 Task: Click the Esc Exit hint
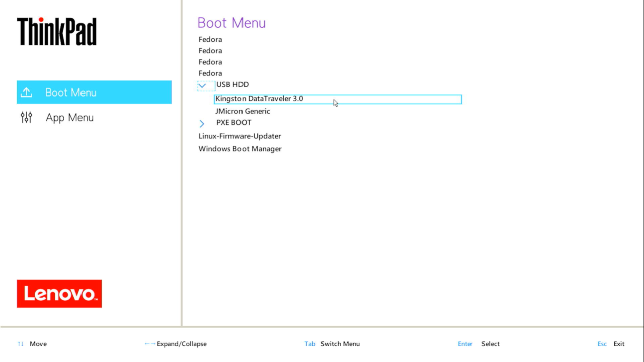click(x=611, y=344)
